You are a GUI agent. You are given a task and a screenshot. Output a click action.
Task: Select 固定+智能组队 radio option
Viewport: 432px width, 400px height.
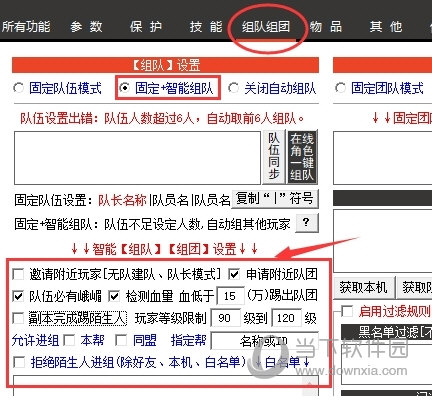pos(124,88)
